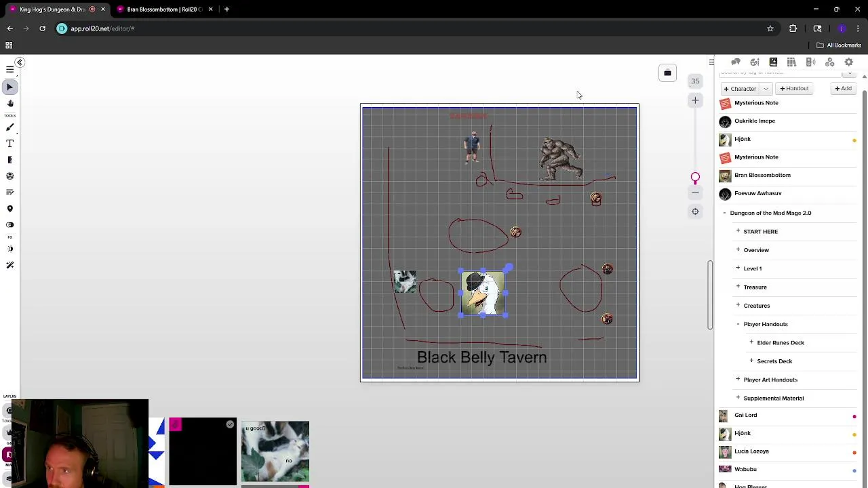Open Gai Lord journal entry
868x488 pixels.
(745, 415)
